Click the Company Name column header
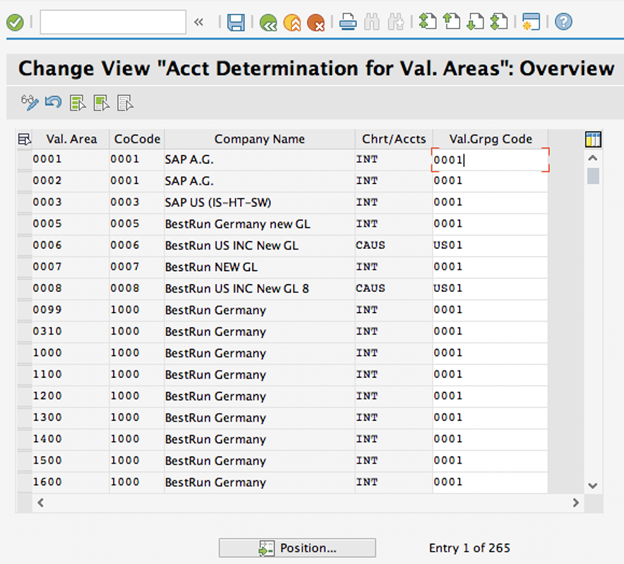624x564 pixels. click(259, 139)
